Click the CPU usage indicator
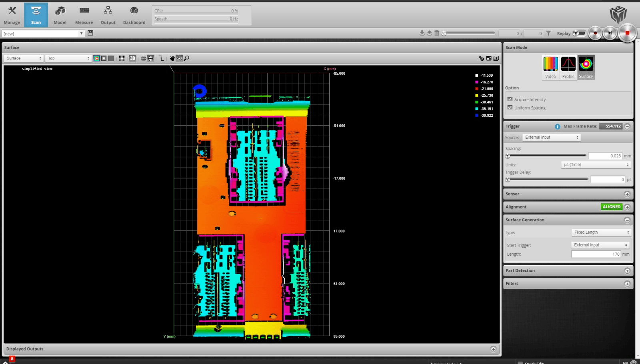The width and height of the screenshot is (640, 364). coord(196,11)
